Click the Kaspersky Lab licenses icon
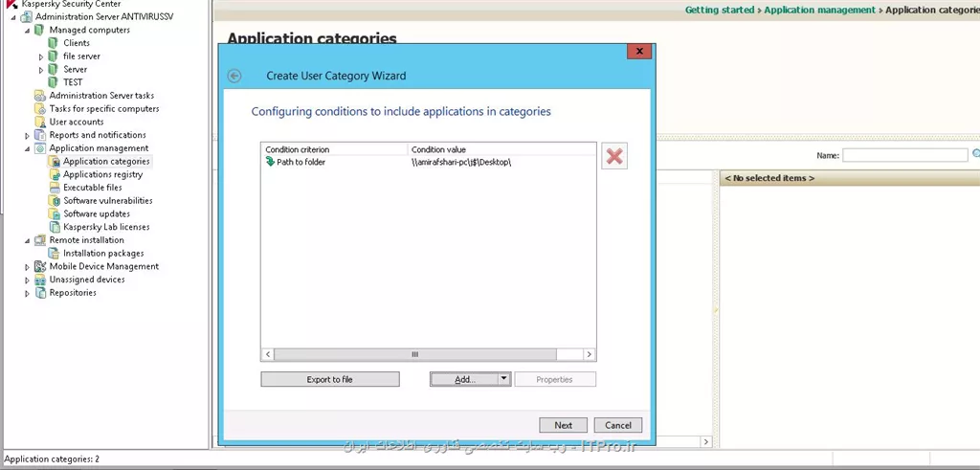980x470 pixels. (54, 227)
